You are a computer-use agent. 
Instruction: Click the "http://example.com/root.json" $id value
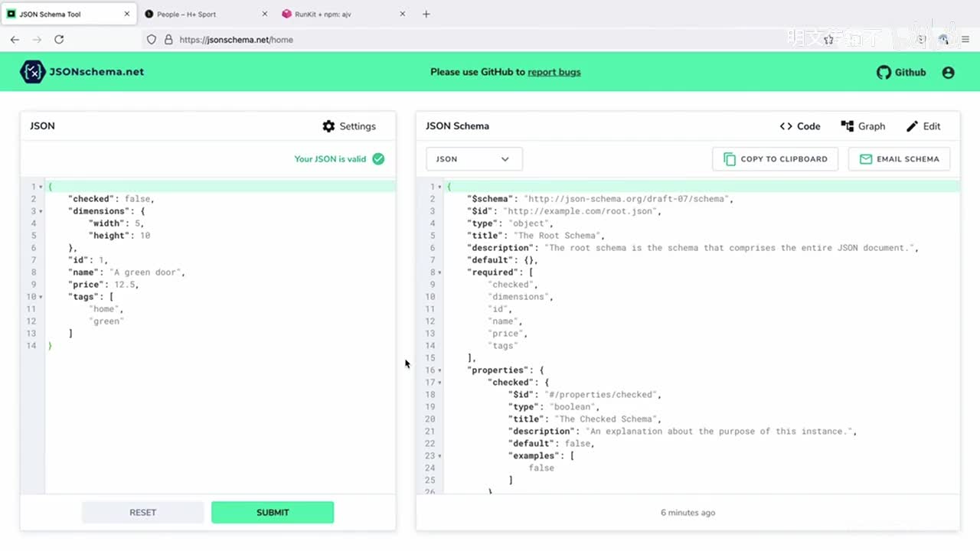point(581,211)
